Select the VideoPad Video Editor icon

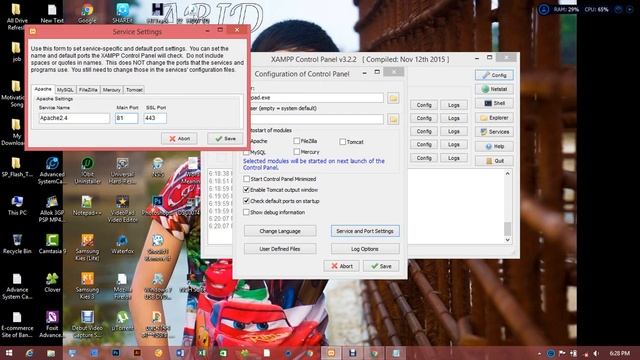tap(122, 208)
